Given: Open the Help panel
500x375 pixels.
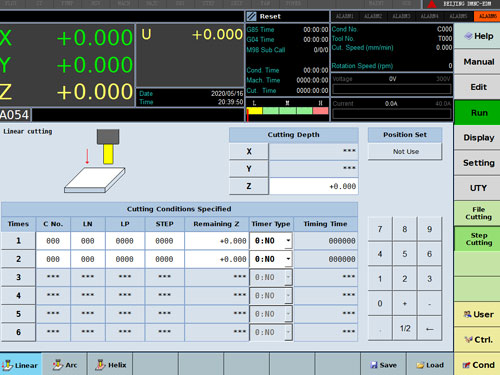Looking at the screenshot, I should click(x=477, y=36).
